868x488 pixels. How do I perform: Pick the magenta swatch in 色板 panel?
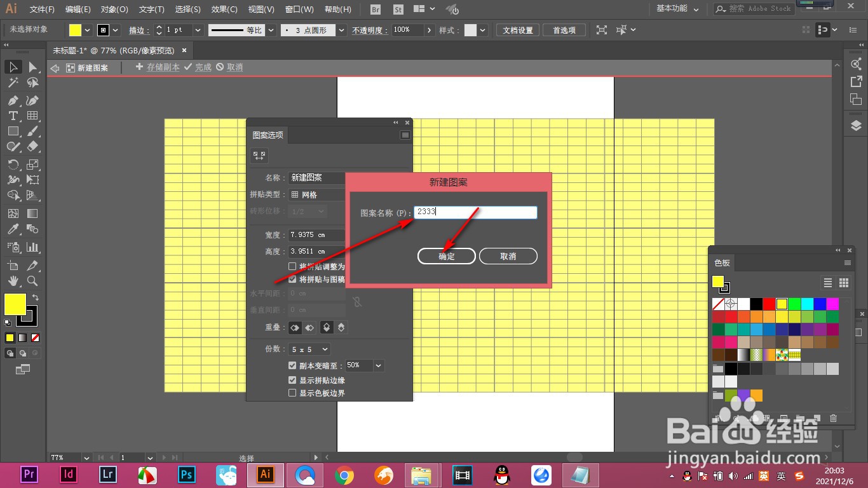(x=832, y=304)
